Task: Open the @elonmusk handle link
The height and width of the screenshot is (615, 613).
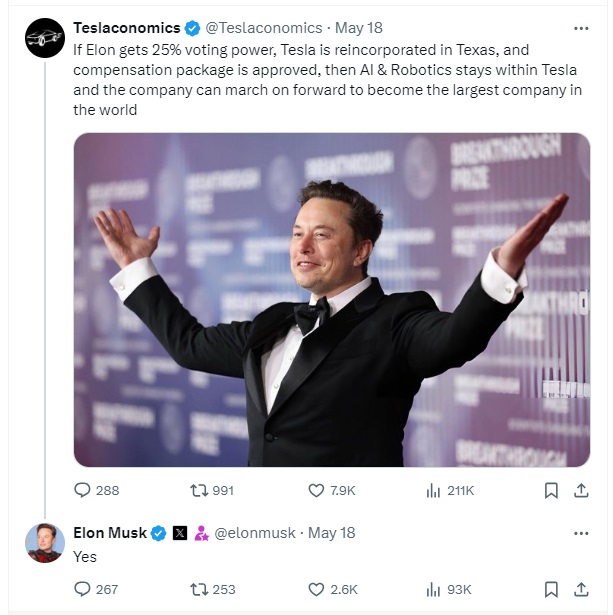Action: coord(255,533)
